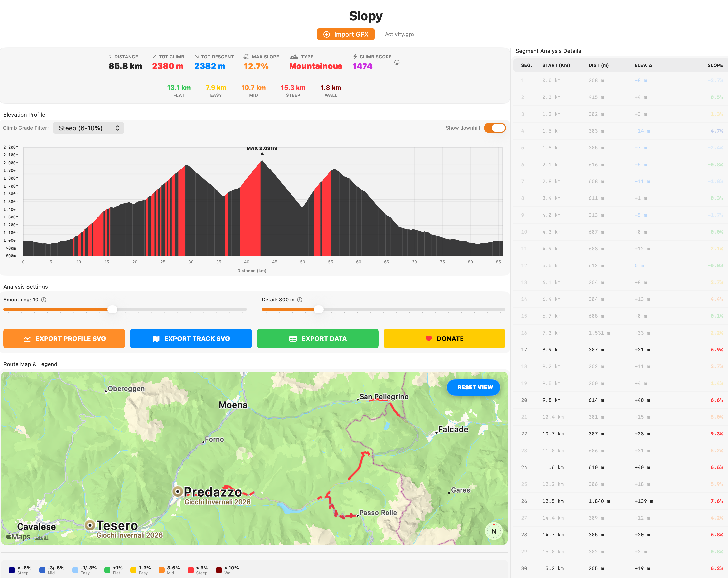Click the map icon on Export Track SVG
The width and height of the screenshot is (728, 578).
coord(156,339)
